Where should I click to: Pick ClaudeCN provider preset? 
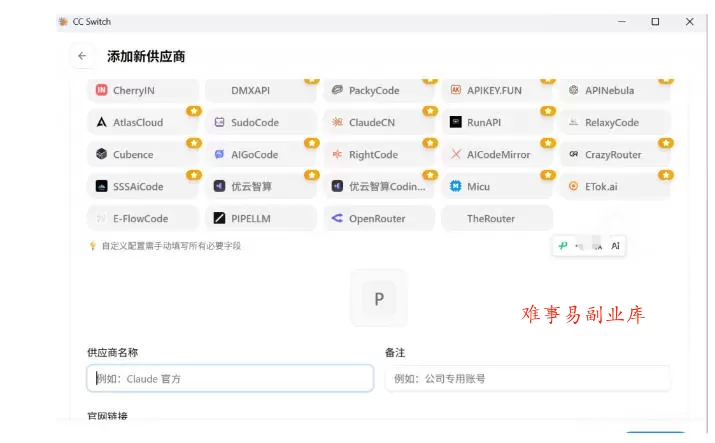[379, 122]
